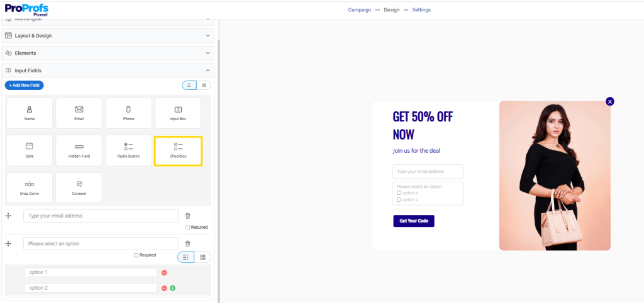This screenshot has width=644, height=303.
Task: Select the 'Join us for the deal' text
Action: (x=416, y=151)
